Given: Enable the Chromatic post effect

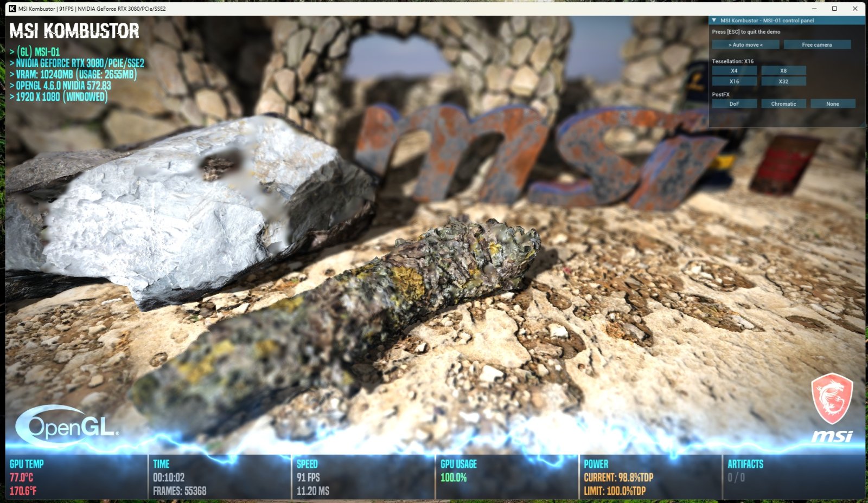Looking at the screenshot, I should coord(783,104).
